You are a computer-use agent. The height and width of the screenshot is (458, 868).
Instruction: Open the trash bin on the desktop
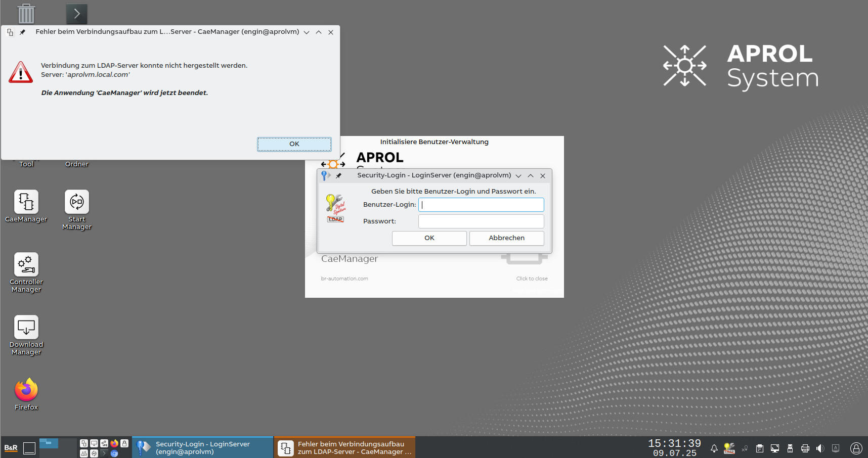(26, 14)
